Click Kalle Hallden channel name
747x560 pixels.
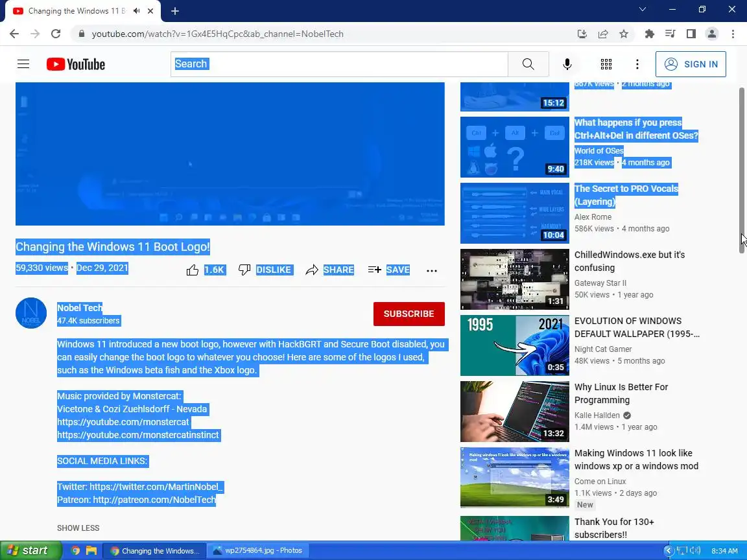(x=597, y=415)
